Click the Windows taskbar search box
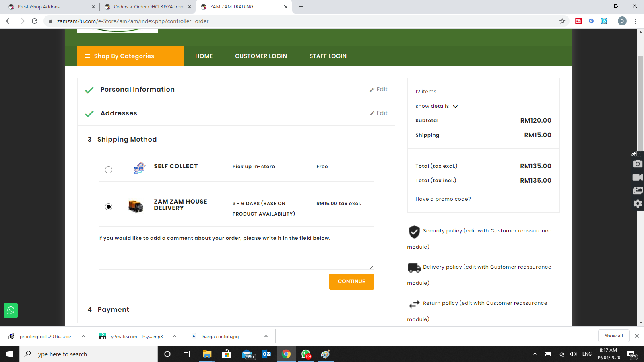 point(89,354)
